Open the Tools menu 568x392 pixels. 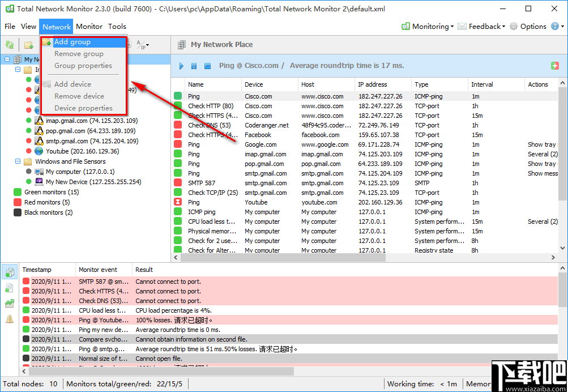pos(117,26)
